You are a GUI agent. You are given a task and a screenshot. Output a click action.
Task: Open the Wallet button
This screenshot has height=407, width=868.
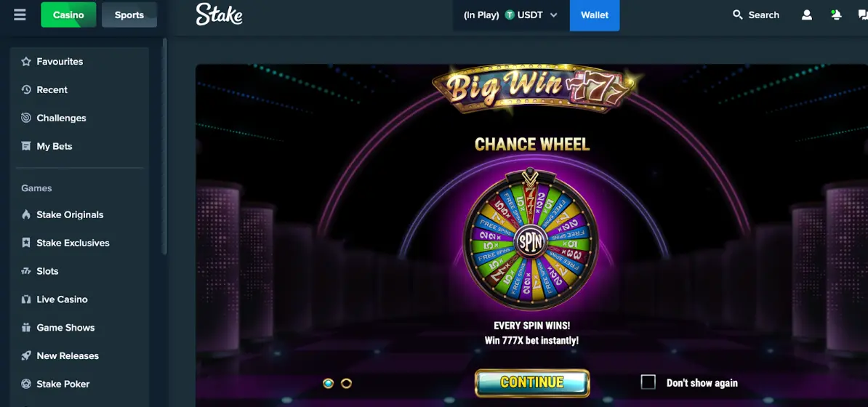point(595,15)
